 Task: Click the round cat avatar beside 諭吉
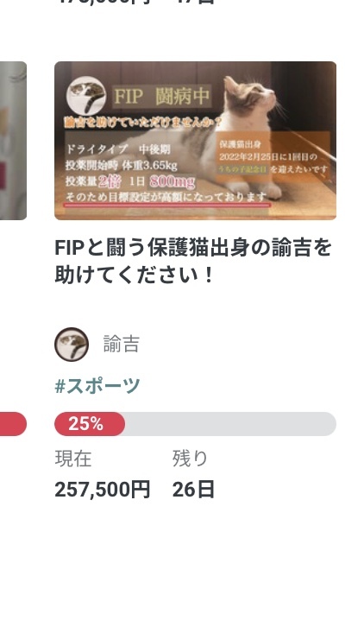pos(72,344)
